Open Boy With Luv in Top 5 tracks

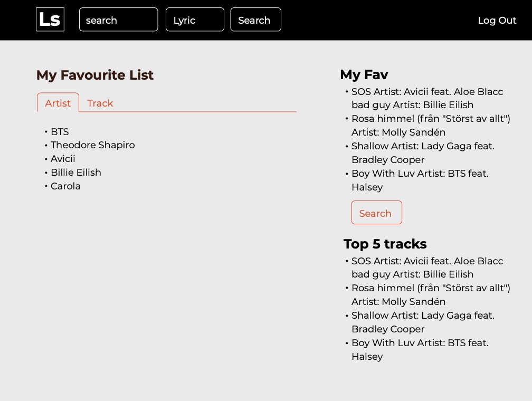tap(420, 349)
